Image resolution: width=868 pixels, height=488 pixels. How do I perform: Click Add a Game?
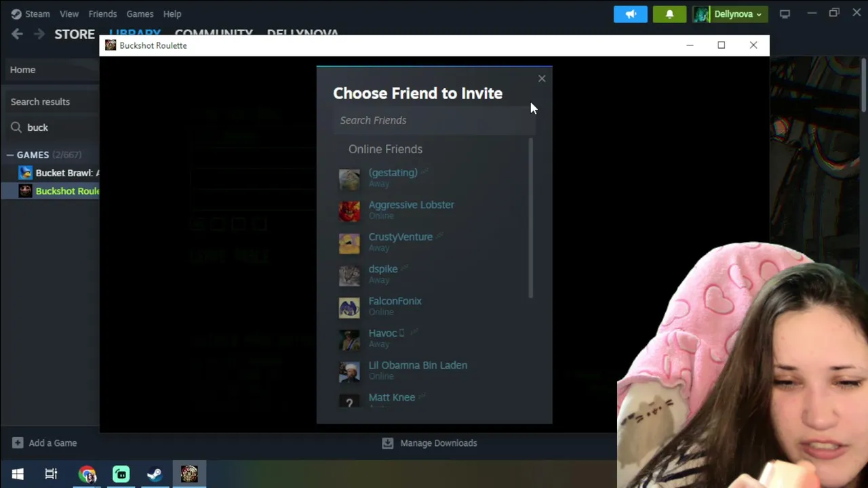coord(45,443)
